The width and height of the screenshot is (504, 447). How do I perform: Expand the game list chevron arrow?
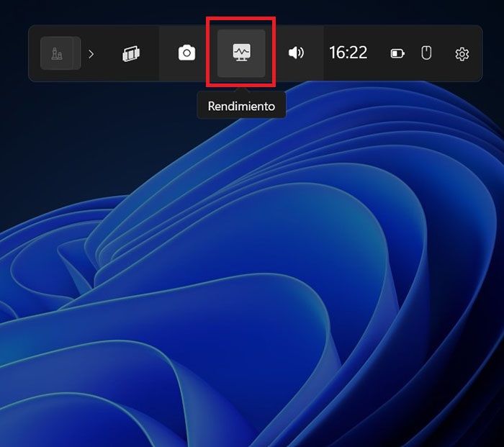point(91,54)
